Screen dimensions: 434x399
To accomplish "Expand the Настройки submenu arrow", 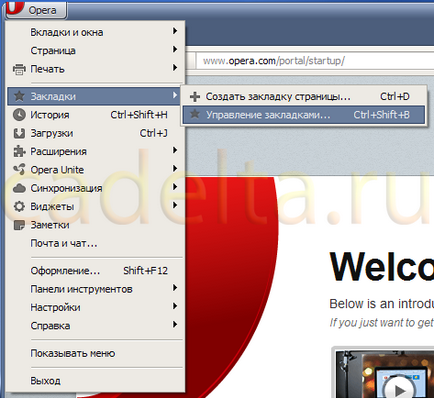I will 175,306.
